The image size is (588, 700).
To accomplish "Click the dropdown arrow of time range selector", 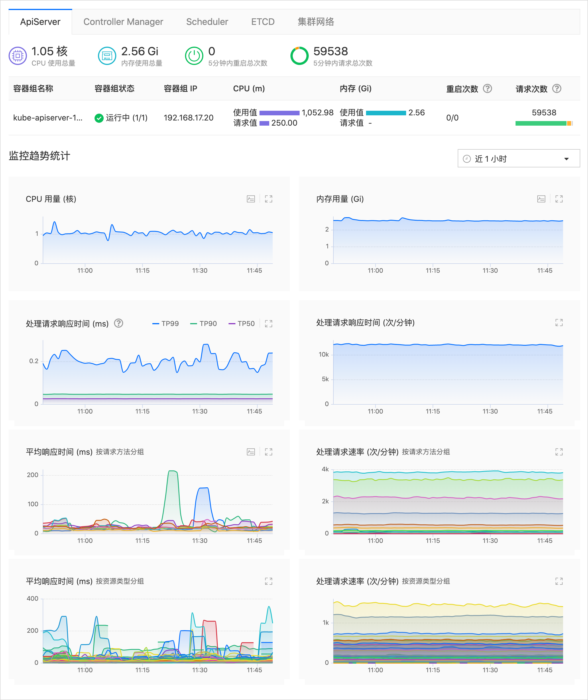I will tap(566, 159).
